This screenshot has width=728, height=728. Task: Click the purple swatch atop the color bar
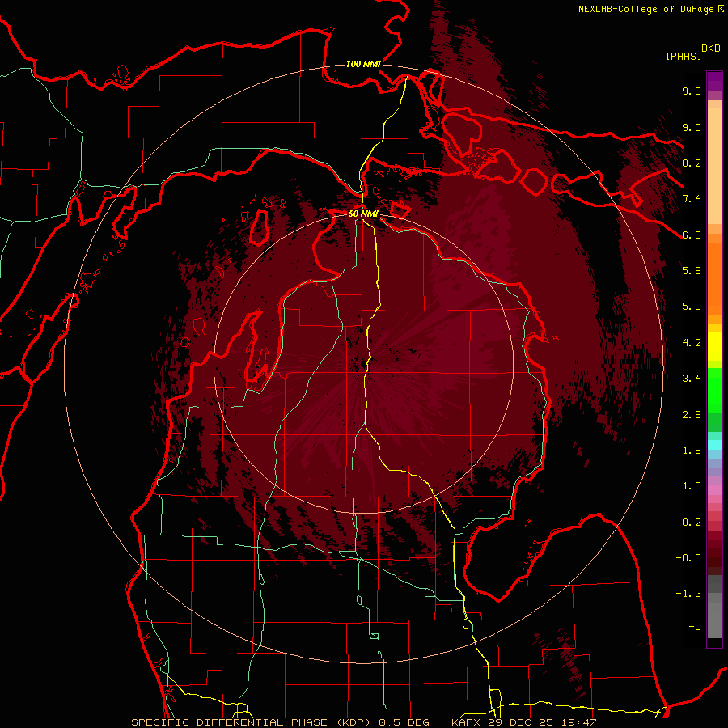(x=714, y=81)
